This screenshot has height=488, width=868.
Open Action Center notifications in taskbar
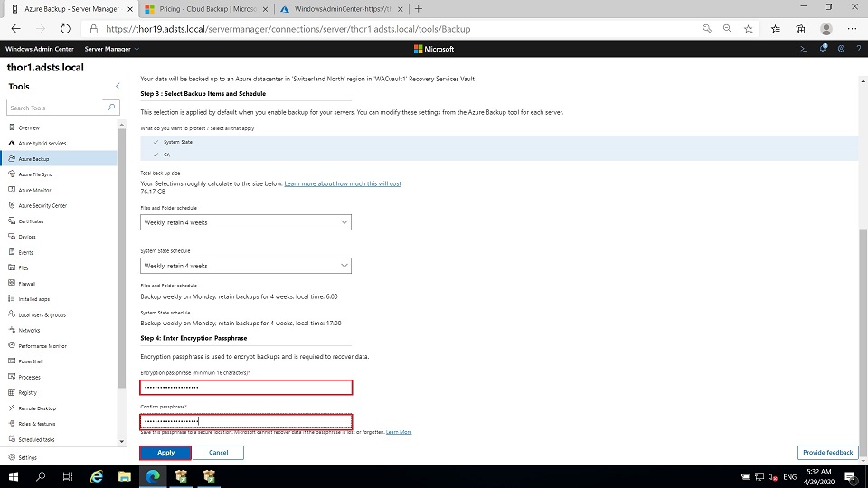pyautogui.click(x=851, y=477)
